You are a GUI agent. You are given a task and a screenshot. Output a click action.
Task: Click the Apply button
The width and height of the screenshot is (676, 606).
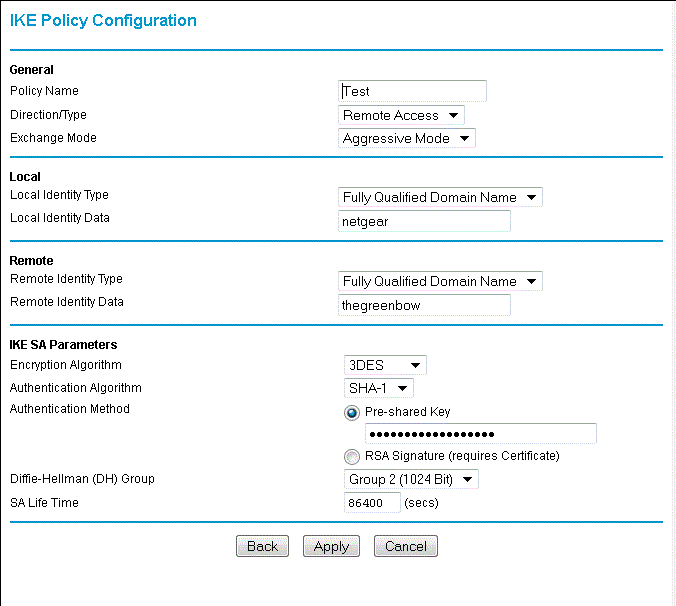[x=331, y=546]
